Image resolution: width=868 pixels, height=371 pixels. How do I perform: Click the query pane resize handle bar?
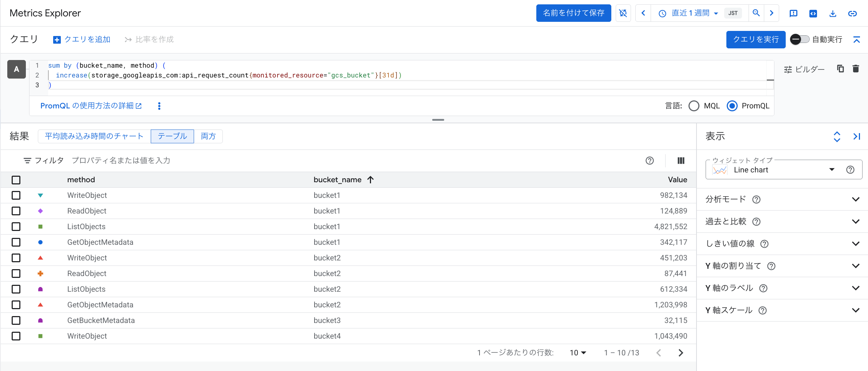(438, 120)
